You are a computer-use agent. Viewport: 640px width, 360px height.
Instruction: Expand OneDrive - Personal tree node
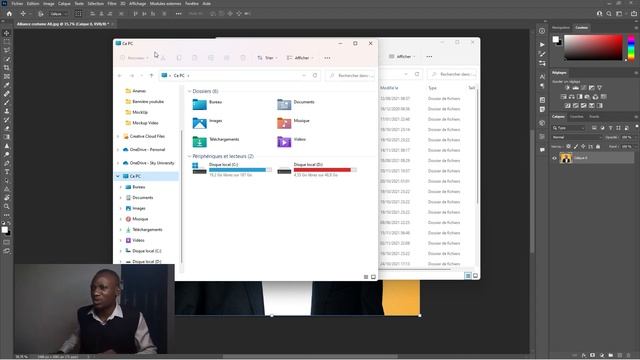click(118, 150)
